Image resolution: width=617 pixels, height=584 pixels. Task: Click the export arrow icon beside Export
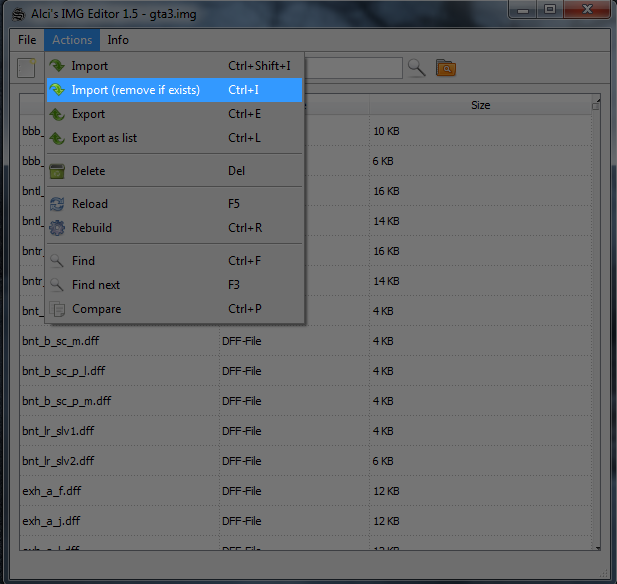point(57,114)
